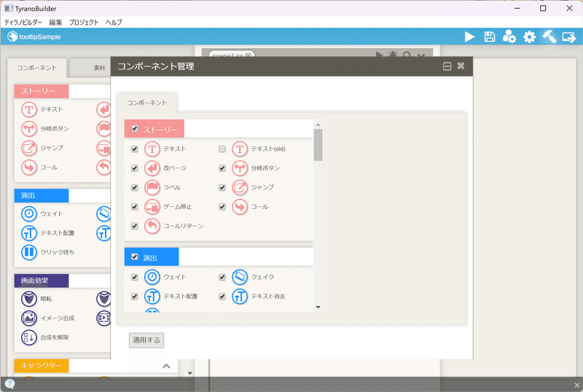Click the クェイク icon in dialog

tap(240, 277)
